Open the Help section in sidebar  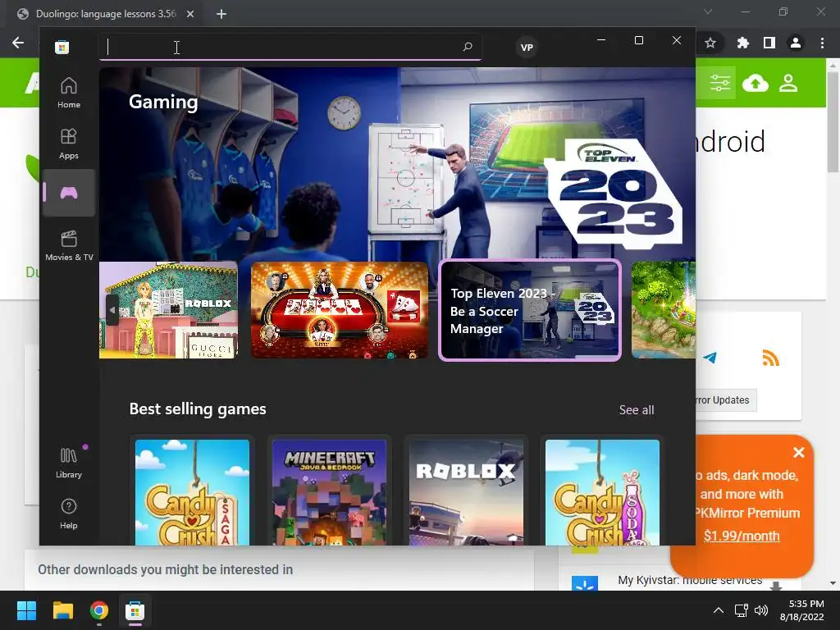pyautogui.click(x=69, y=514)
